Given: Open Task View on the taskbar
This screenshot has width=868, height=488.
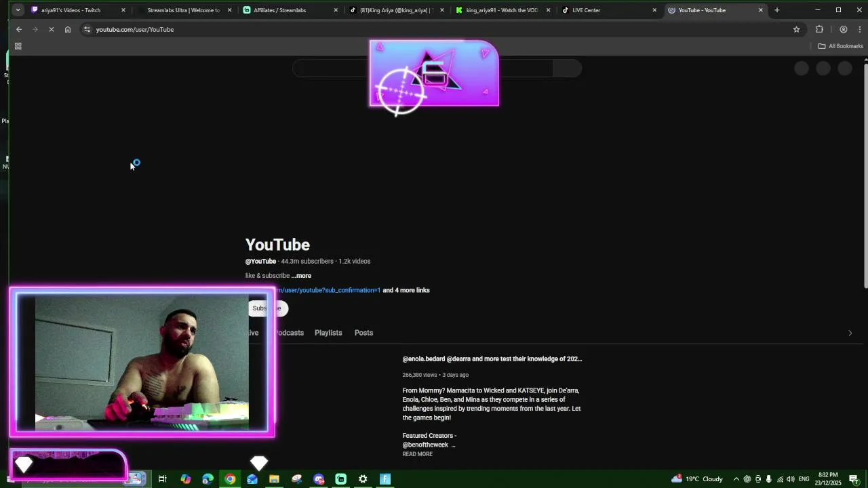Looking at the screenshot, I should pos(163,479).
